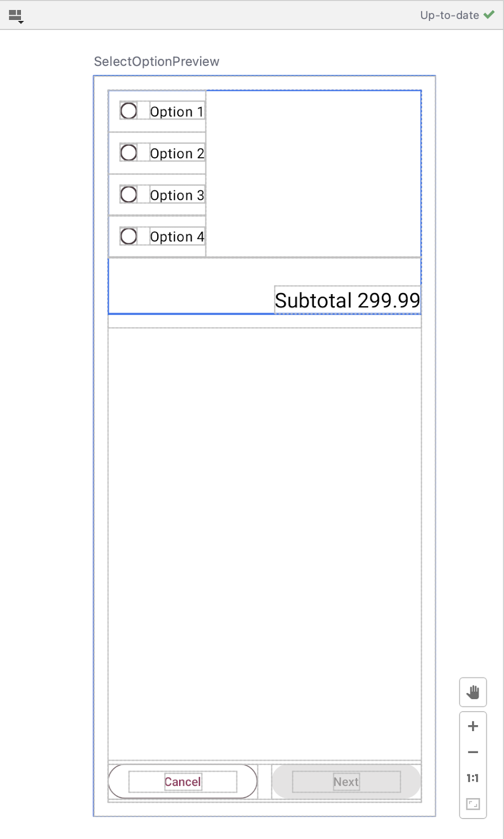Select the Option 3 radio button

[128, 195]
